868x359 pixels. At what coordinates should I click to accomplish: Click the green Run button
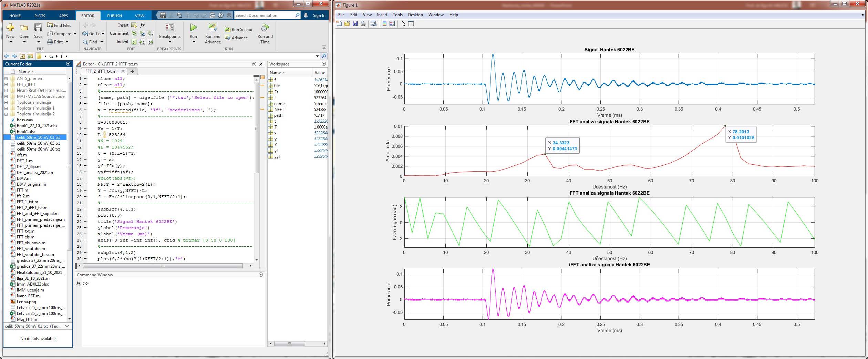click(194, 28)
